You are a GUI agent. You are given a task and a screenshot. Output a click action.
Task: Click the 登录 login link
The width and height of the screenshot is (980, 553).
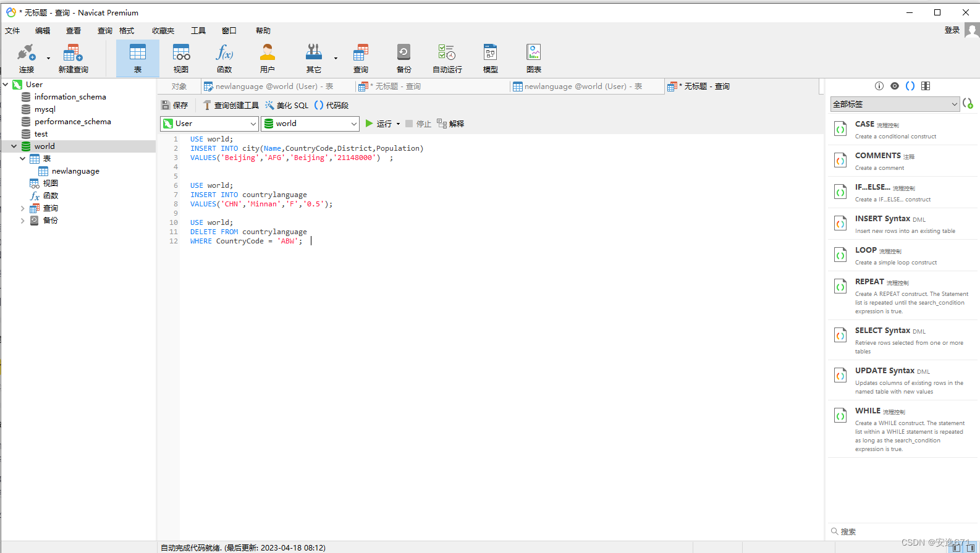952,30
